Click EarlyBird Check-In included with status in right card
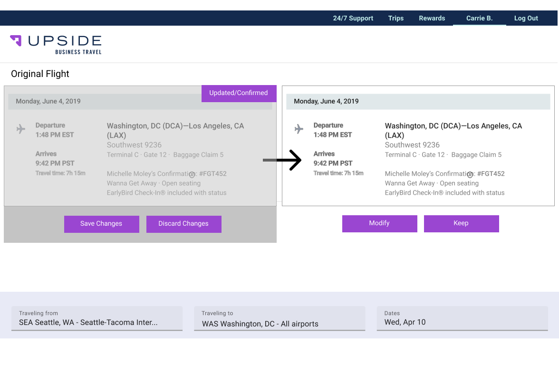This screenshot has width=559, height=392. click(444, 193)
